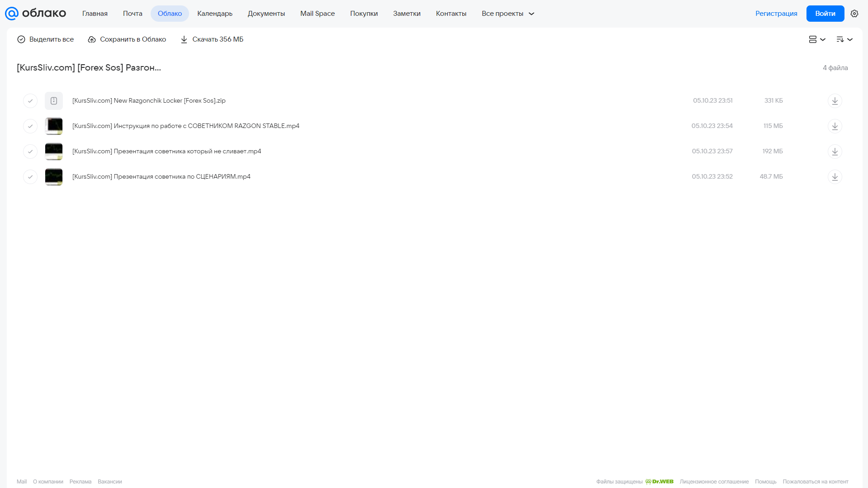Open the Календарь tab
This screenshot has height=488, width=868.
tap(215, 14)
